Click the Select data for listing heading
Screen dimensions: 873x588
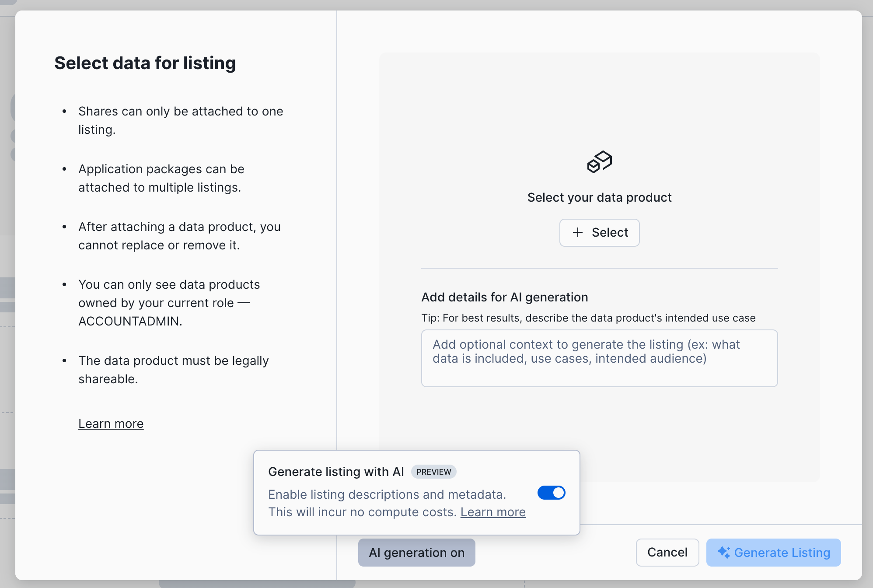point(145,63)
